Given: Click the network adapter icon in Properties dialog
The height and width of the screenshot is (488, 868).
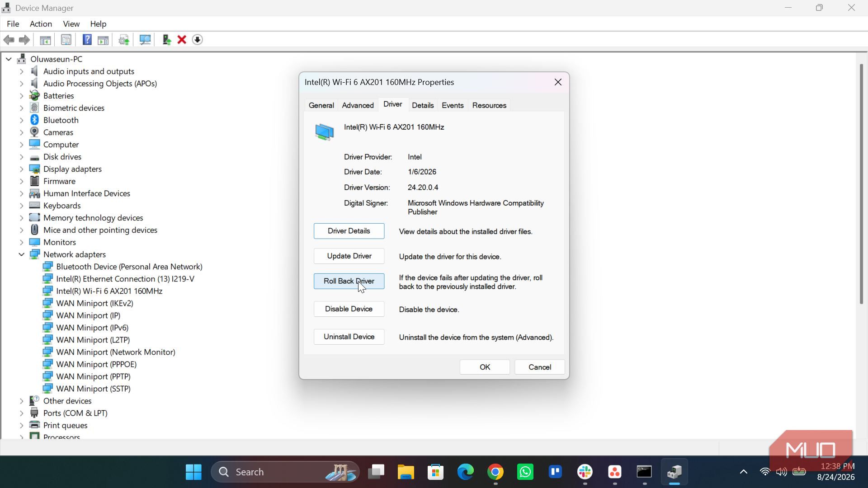Looking at the screenshot, I should [x=324, y=132].
